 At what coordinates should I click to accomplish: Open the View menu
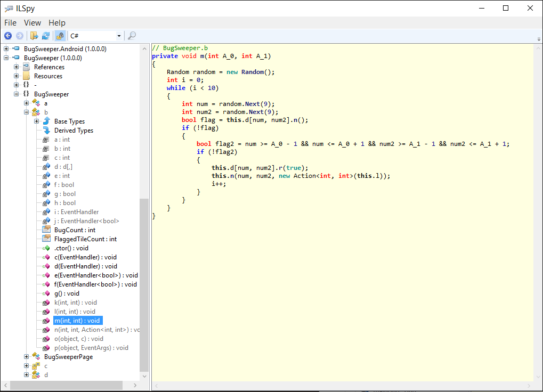(32, 23)
